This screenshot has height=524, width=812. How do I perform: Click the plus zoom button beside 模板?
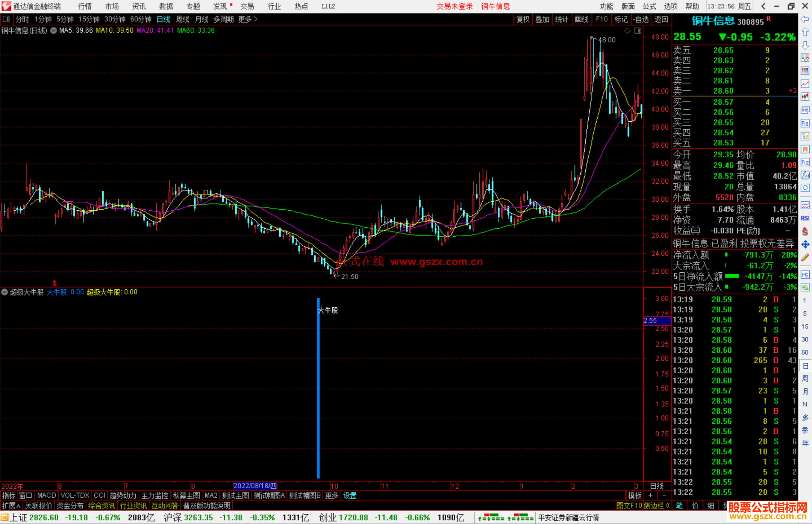click(650, 495)
